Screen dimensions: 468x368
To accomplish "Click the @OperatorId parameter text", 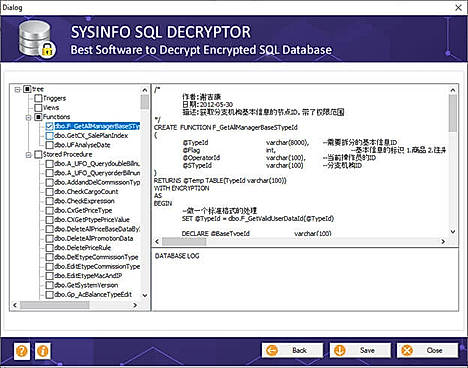I will click(x=201, y=158).
